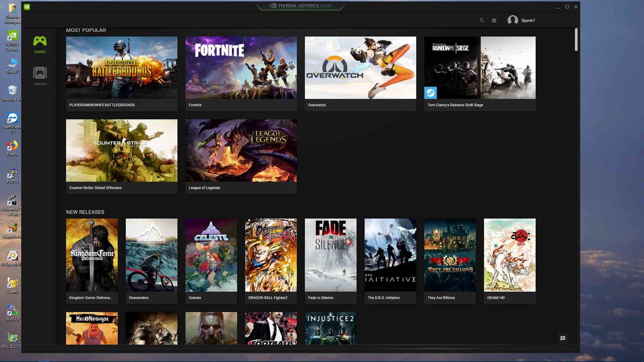
Task: Click the OKAMI HD title label
Action: 496,298
